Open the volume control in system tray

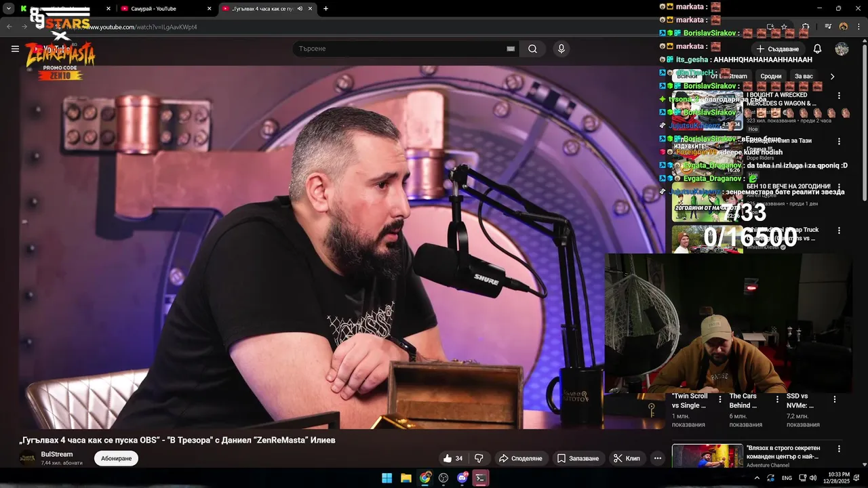pos(813,478)
